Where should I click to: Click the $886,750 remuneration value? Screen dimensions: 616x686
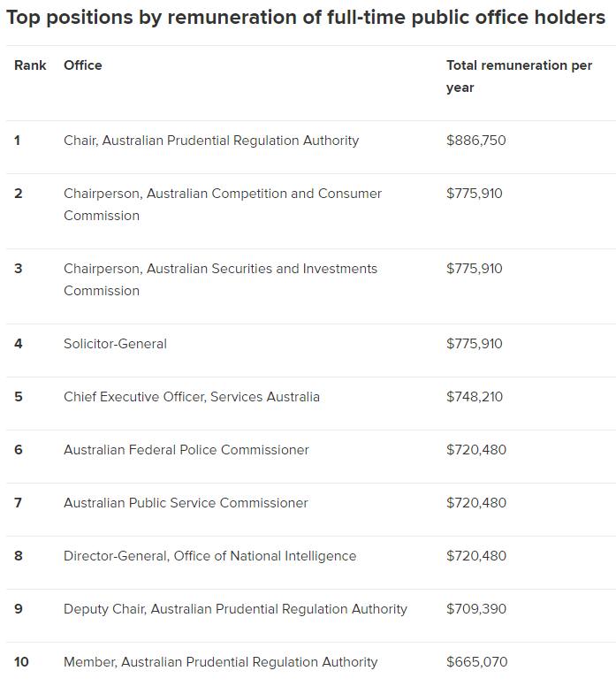pos(476,141)
